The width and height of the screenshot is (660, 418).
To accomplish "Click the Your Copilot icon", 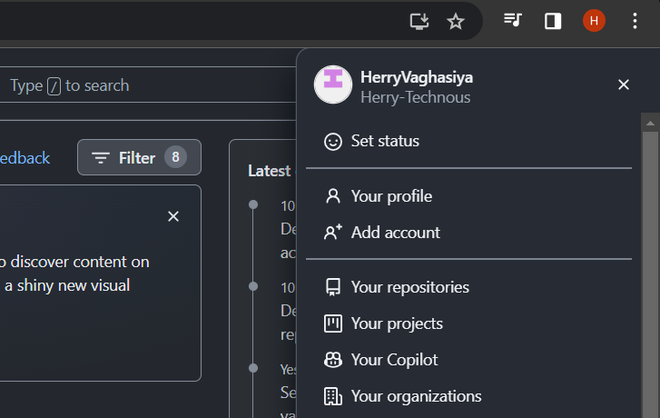I will (x=333, y=359).
